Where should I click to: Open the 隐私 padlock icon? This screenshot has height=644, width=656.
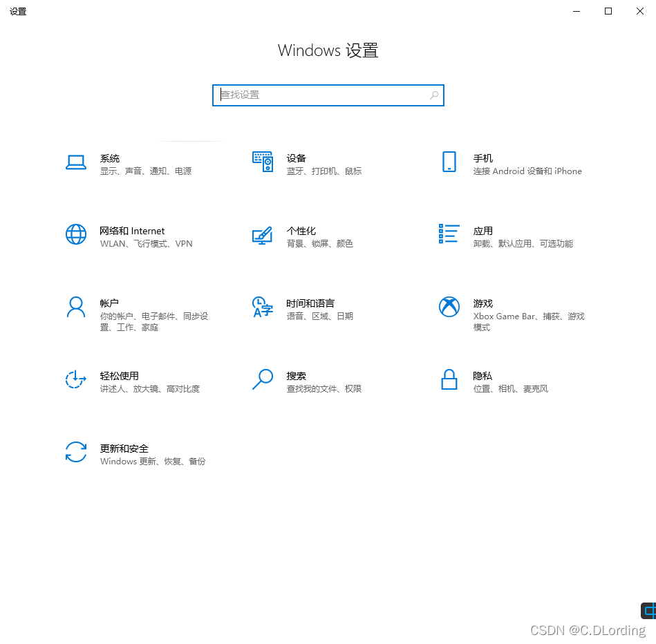click(x=449, y=379)
